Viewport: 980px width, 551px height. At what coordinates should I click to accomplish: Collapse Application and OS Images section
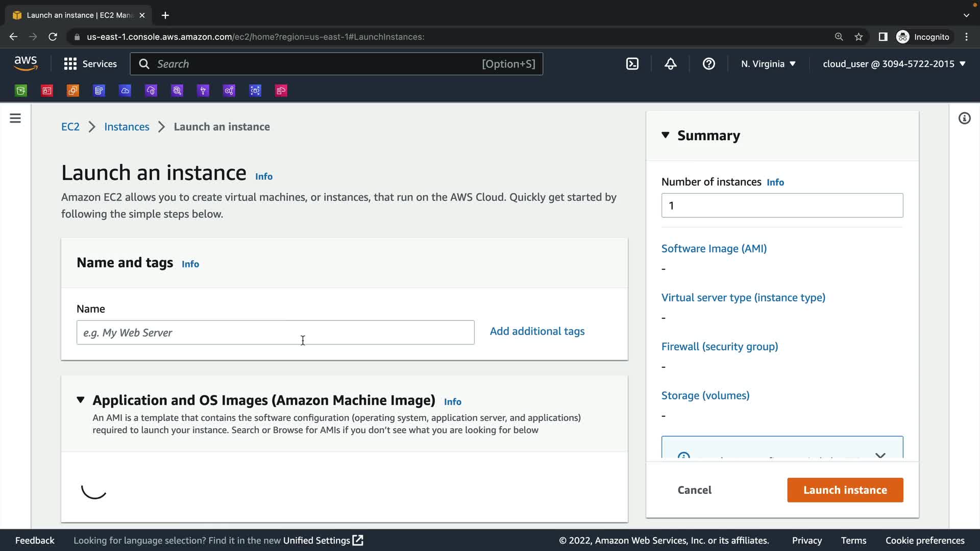(81, 400)
